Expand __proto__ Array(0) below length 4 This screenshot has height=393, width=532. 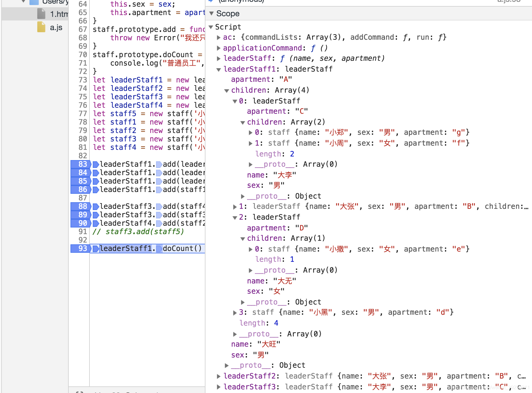pos(235,334)
